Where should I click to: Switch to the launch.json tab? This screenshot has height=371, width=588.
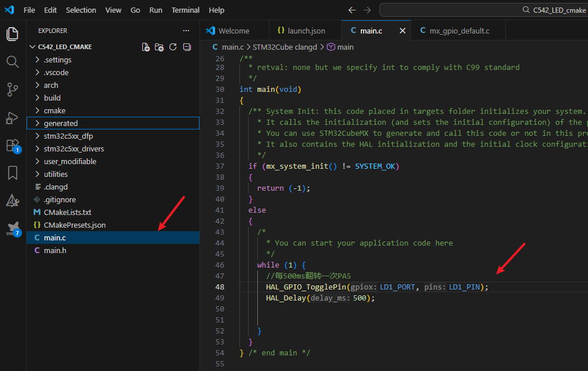click(x=305, y=31)
